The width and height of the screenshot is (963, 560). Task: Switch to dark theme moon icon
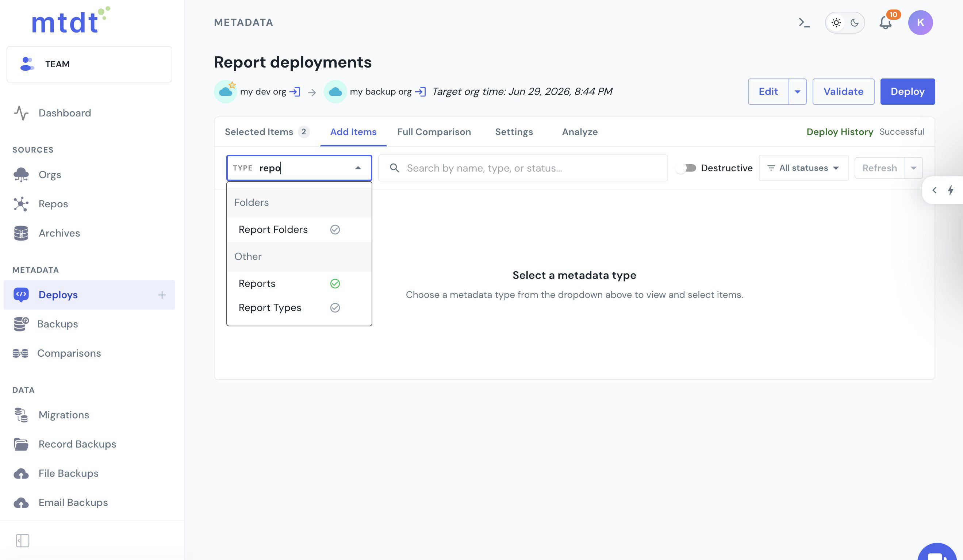(855, 23)
